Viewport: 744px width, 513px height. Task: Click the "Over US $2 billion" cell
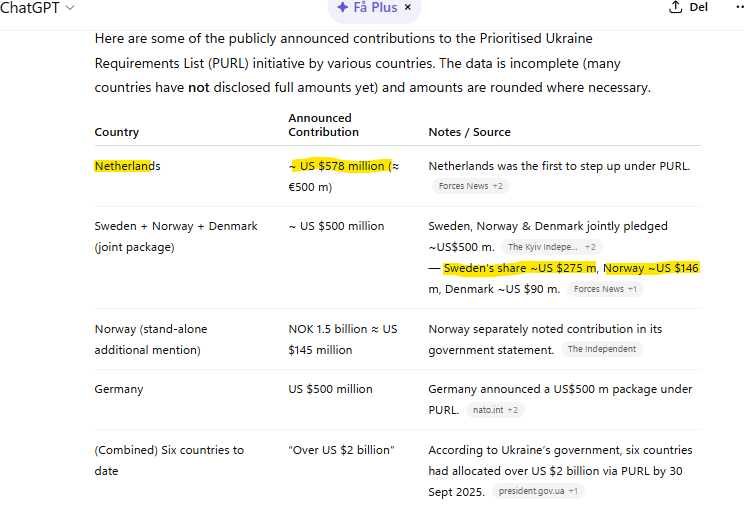341,450
